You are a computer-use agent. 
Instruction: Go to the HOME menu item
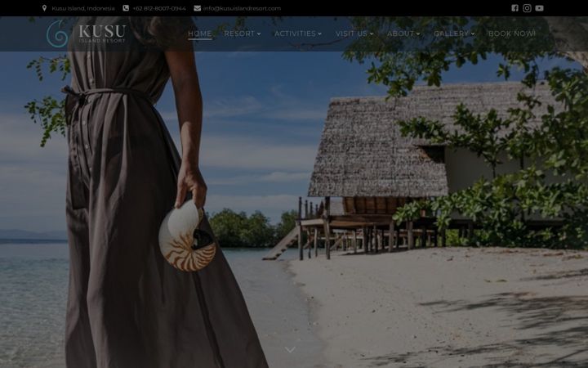click(199, 34)
